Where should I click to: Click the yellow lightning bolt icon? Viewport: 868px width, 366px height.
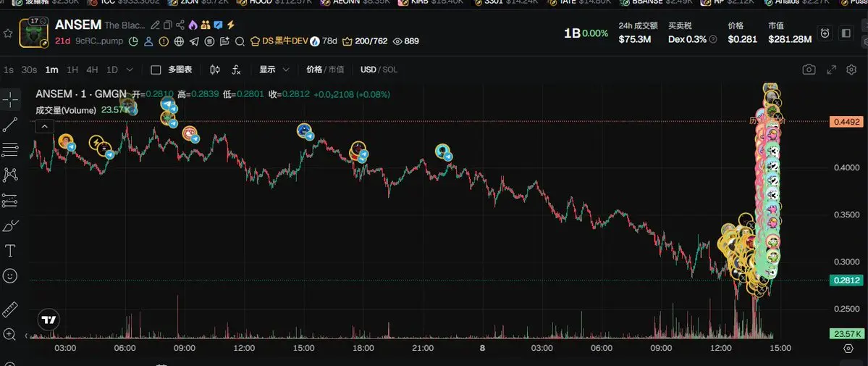click(x=231, y=25)
